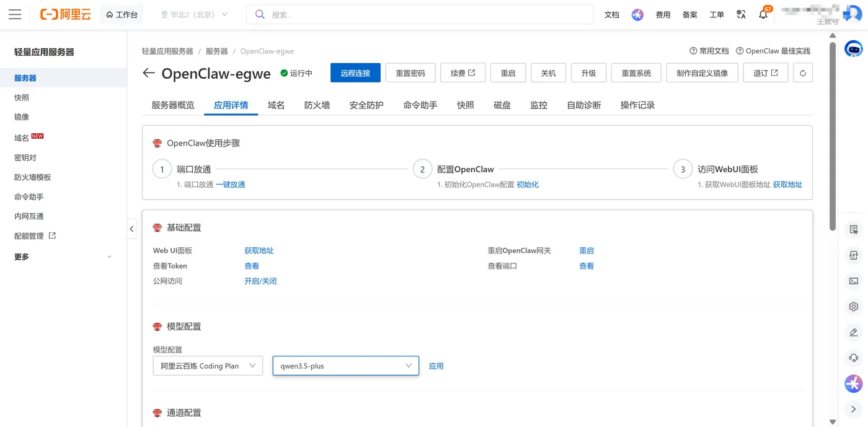Expand the 更多 sidebar section
The width and height of the screenshot is (868, 427).
coord(63,257)
